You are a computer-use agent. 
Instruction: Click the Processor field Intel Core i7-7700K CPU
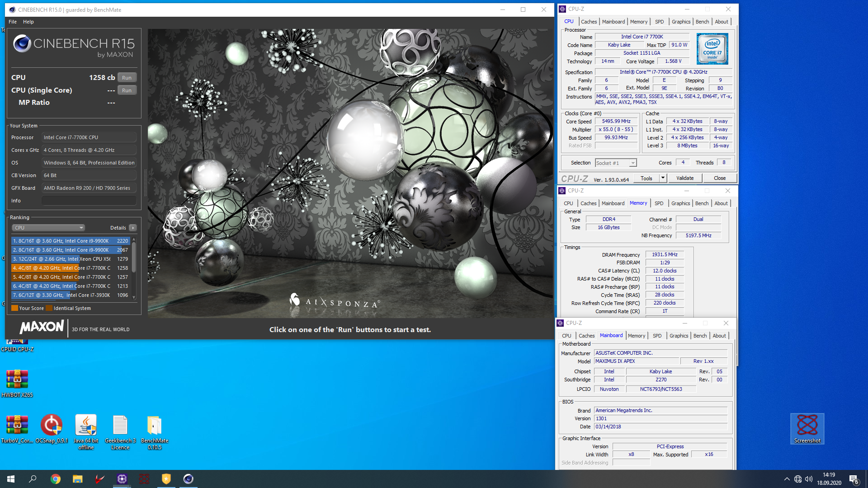[89, 137]
